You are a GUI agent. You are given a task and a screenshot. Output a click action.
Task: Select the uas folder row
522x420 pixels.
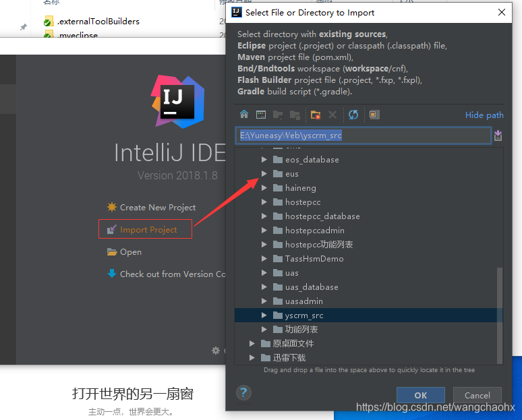point(366,273)
